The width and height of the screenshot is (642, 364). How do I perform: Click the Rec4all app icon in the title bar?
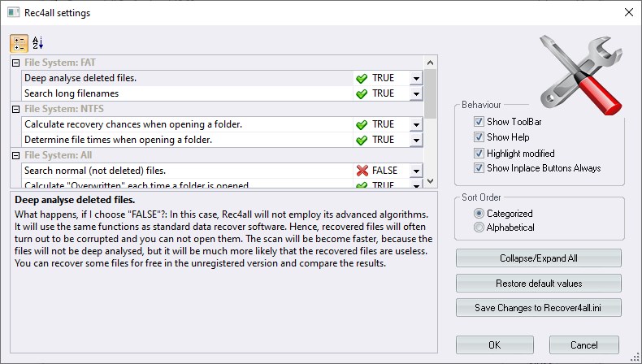(13, 13)
